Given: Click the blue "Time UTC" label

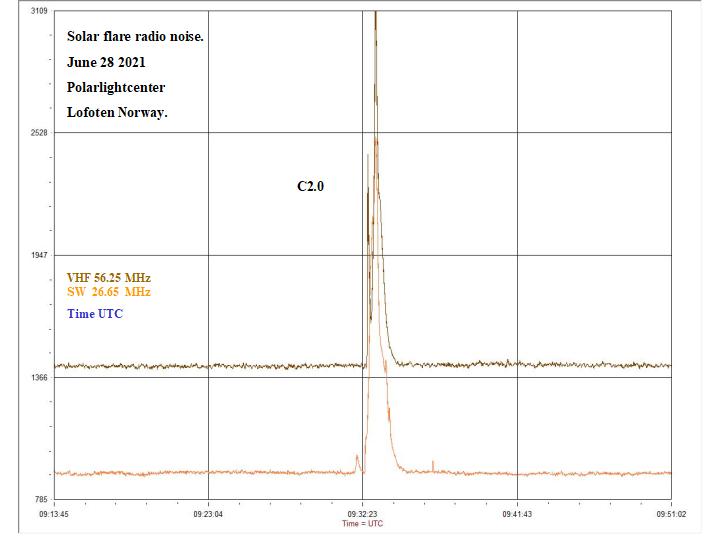Looking at the screenshot, I should coord(95,314).
